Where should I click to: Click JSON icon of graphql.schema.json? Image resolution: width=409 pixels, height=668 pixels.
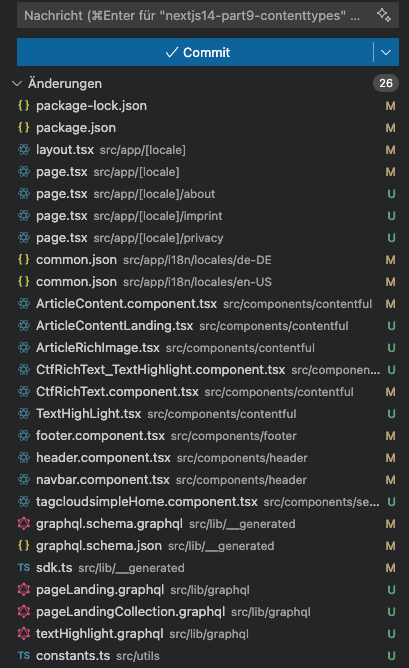24,546
